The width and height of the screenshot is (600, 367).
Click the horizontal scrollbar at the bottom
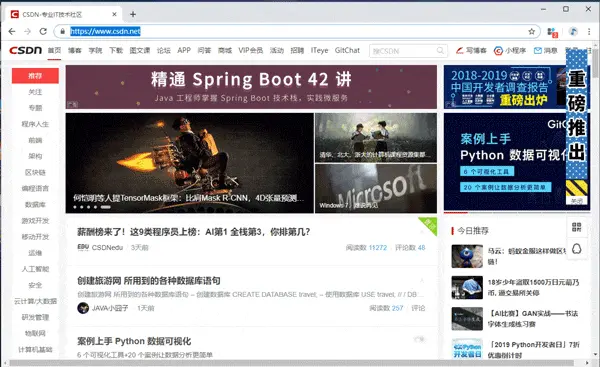(291, 362)
